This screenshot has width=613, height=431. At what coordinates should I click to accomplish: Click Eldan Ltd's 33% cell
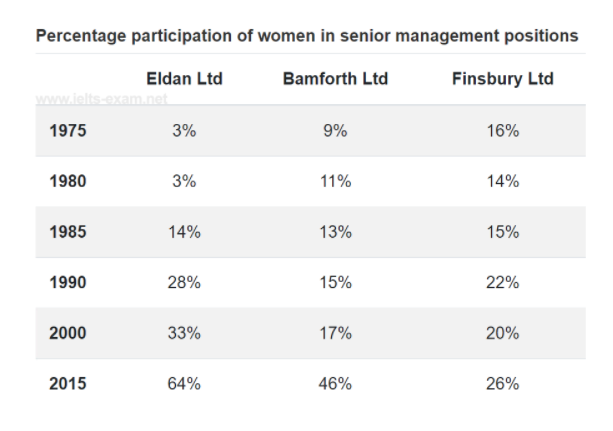pos(184,333)
